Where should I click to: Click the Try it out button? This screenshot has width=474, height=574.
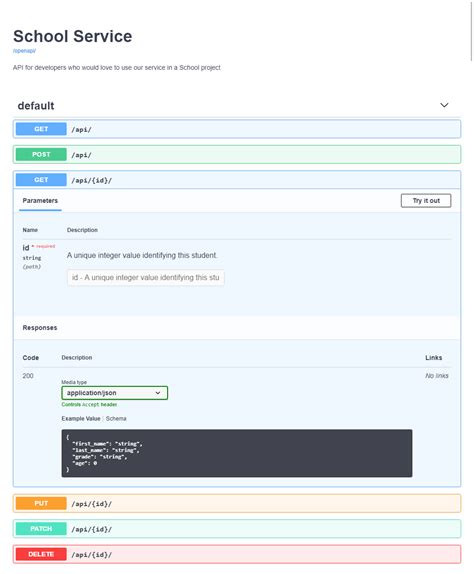426,201
